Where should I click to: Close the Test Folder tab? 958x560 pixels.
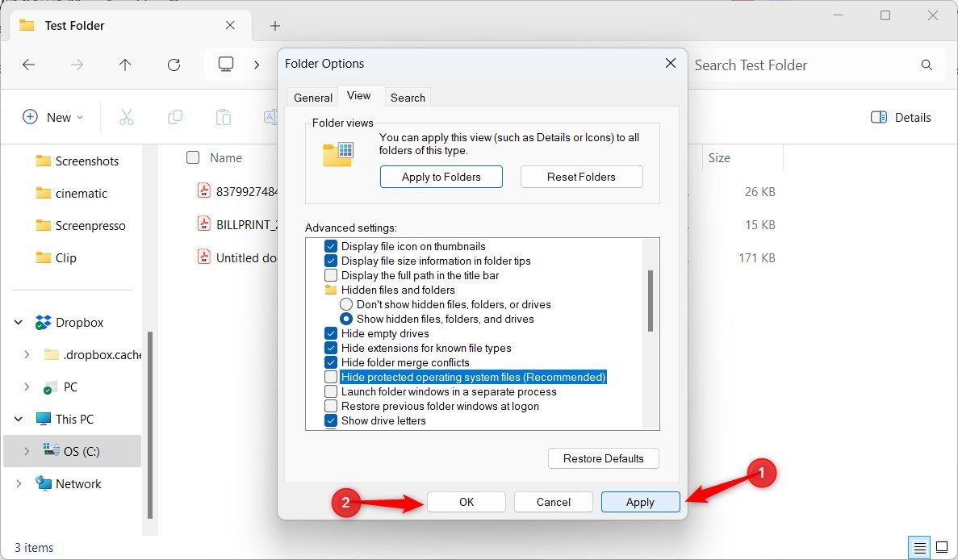pos(230,25)
